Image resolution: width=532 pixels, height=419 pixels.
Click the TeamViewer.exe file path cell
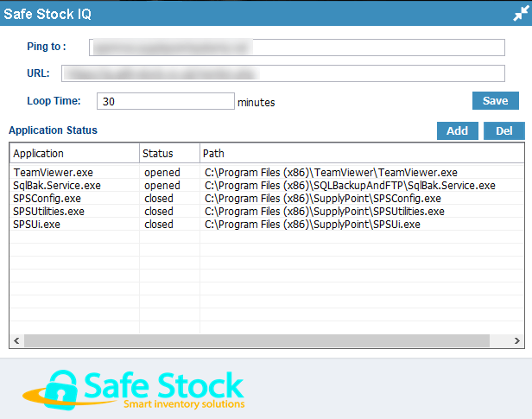331,173
